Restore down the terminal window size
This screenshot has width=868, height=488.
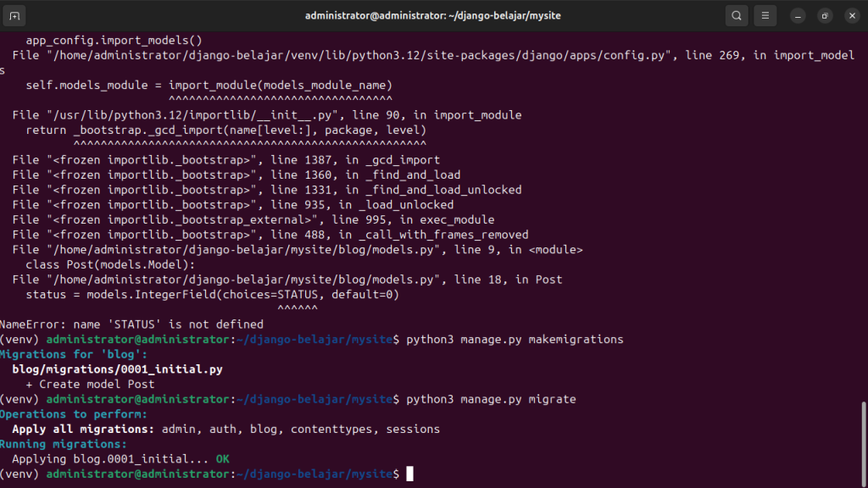tap(825, 16)
